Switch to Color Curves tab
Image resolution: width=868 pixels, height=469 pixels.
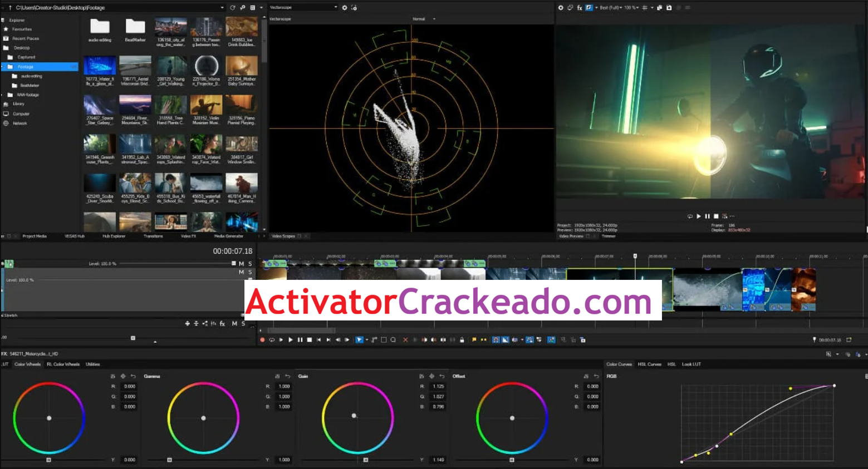pyautogui.click(x=619, y=364)
